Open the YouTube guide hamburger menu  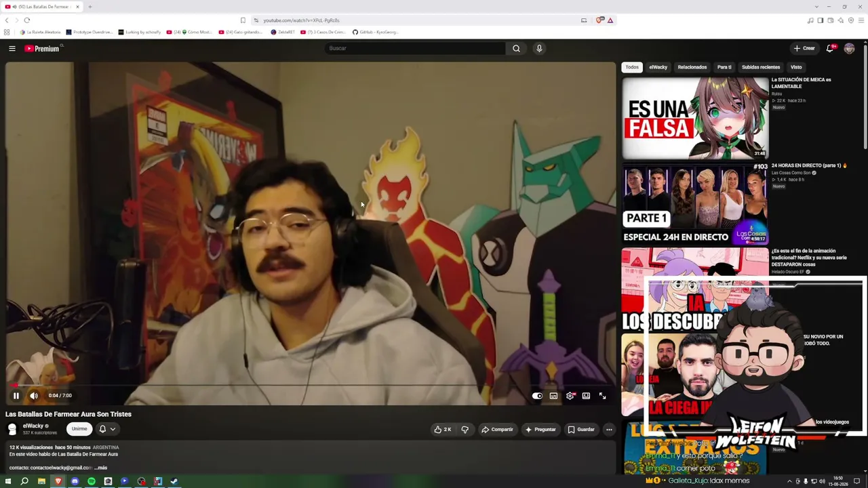point(12,48)
